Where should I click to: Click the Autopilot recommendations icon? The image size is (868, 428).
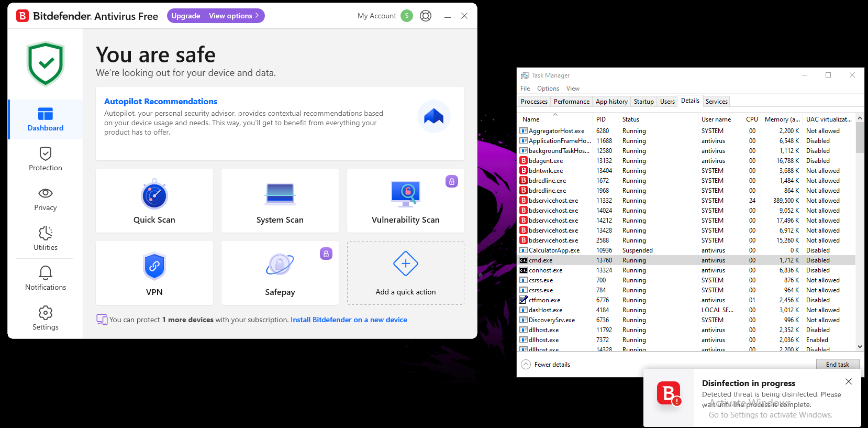(434, 116)
